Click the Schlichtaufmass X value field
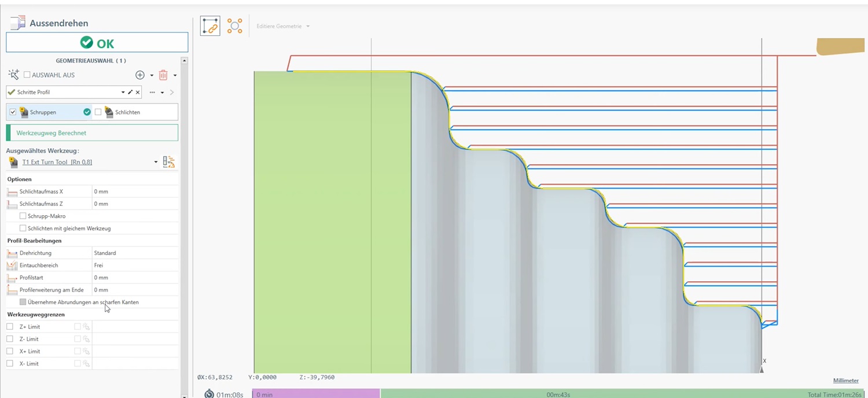868x398 pixels. tap(135, 191)
